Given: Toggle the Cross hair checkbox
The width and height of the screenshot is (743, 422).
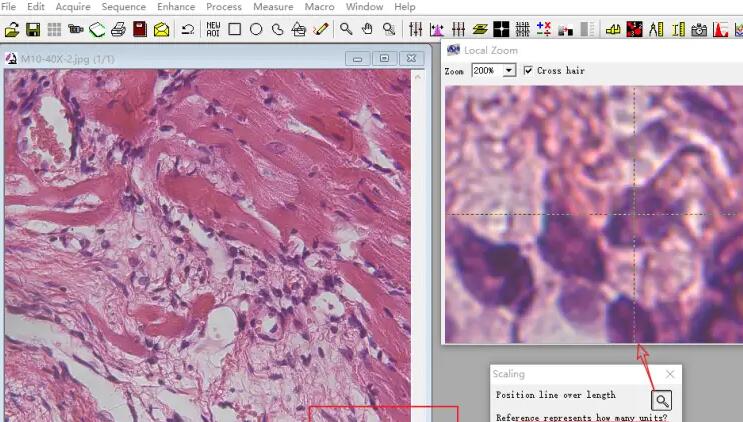Looking at the screenshot, I should tap(528, 71).
